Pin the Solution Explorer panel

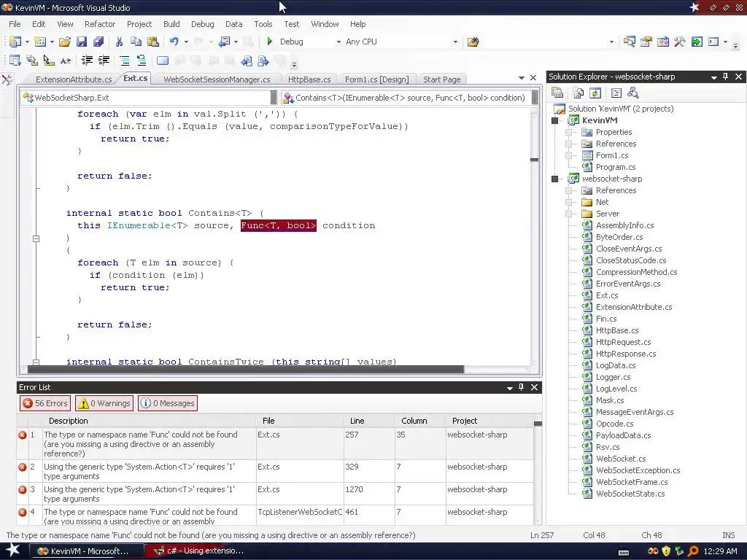coord(726,77)
